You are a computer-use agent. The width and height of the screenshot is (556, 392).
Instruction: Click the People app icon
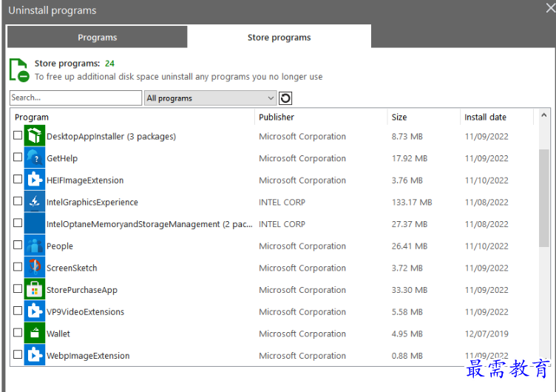pyautogui.click(x=35, y=246)
